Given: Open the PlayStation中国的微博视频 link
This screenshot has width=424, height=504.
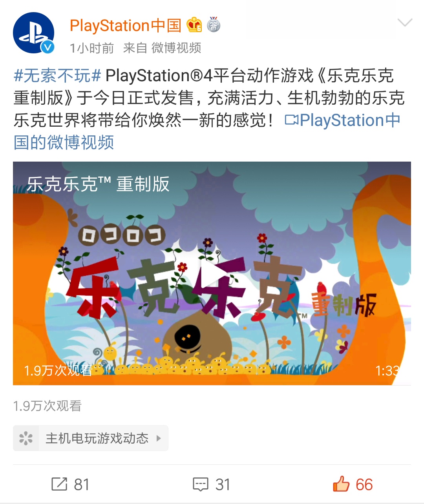Looking at the screenshot, I should 207,131.
